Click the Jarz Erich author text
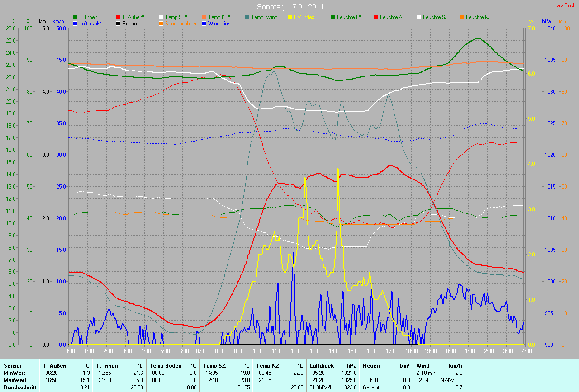 coord(565,5)
